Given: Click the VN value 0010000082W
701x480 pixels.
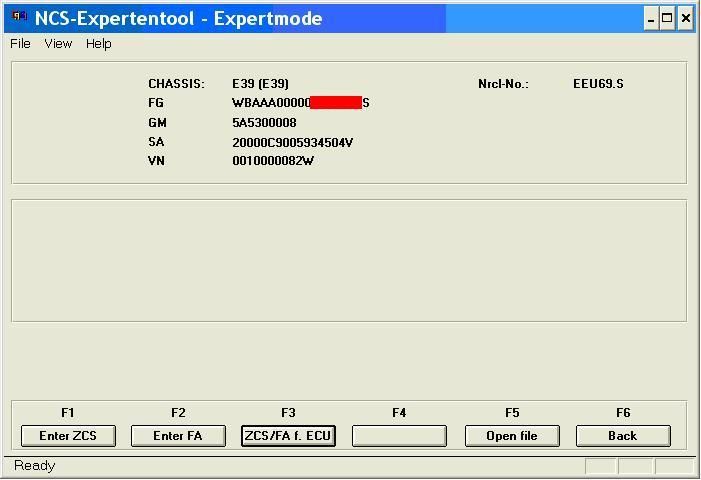Looking at the screenshot, I should click(273, 161).
